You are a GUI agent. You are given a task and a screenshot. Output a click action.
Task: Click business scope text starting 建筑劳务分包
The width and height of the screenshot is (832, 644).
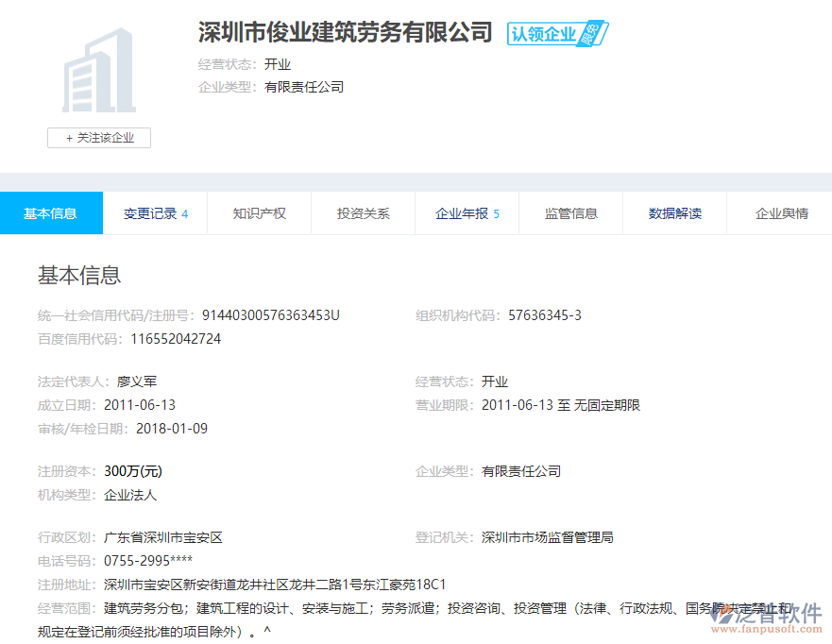coord(414,619)
